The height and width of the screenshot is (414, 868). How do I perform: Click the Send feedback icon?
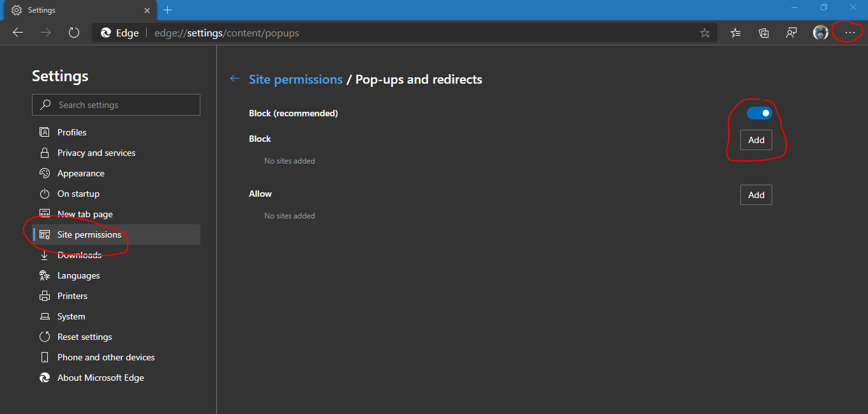click(x=791, y=33)
